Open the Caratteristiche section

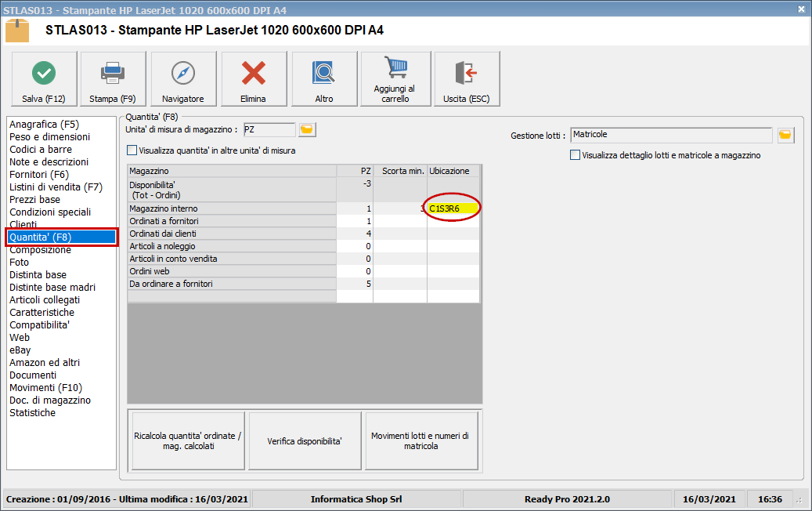pyautogui.click(x=42, y=313)
